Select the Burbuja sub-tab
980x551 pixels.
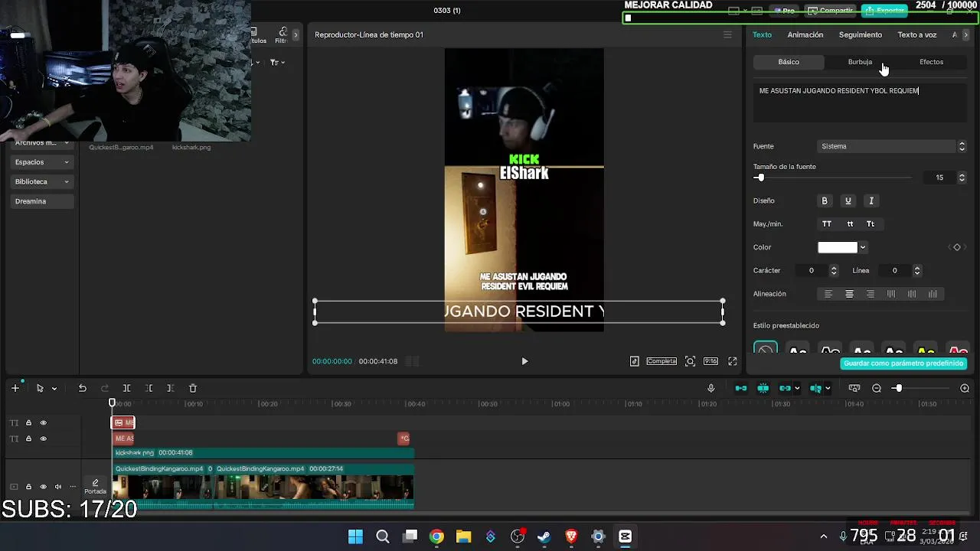click(x=860, y=62)
